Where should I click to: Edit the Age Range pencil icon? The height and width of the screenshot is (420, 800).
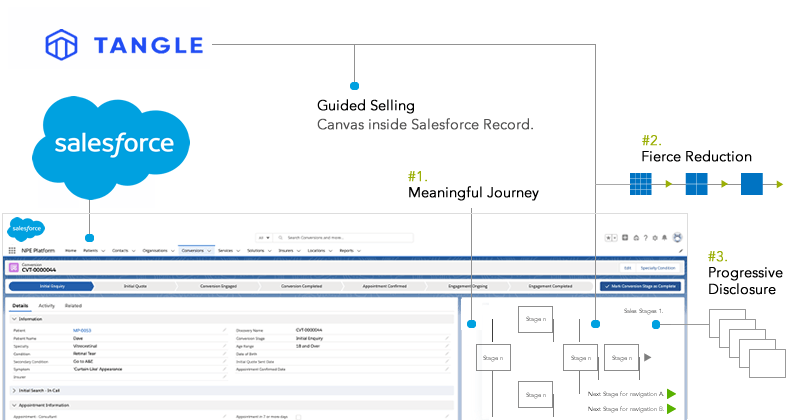[x=447, y=346]
